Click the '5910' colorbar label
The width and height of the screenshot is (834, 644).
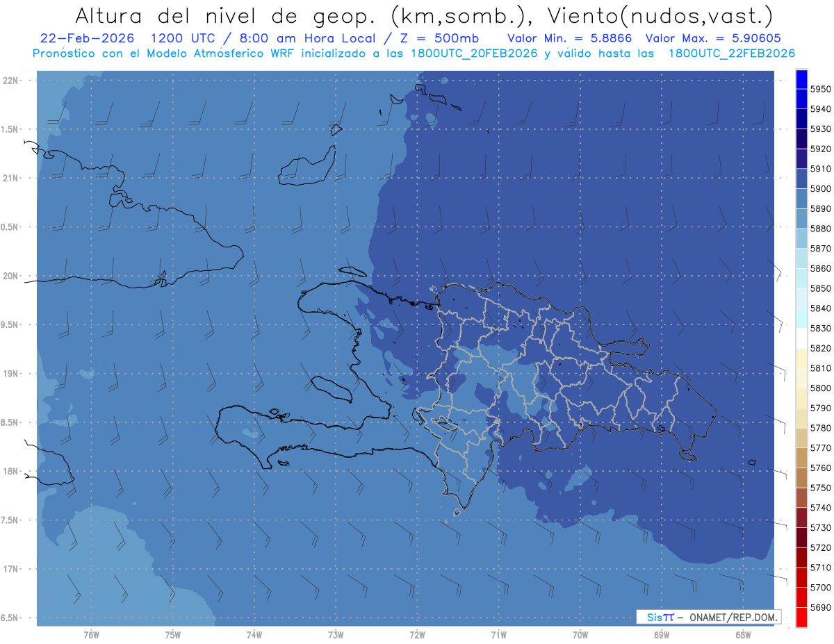820,169
